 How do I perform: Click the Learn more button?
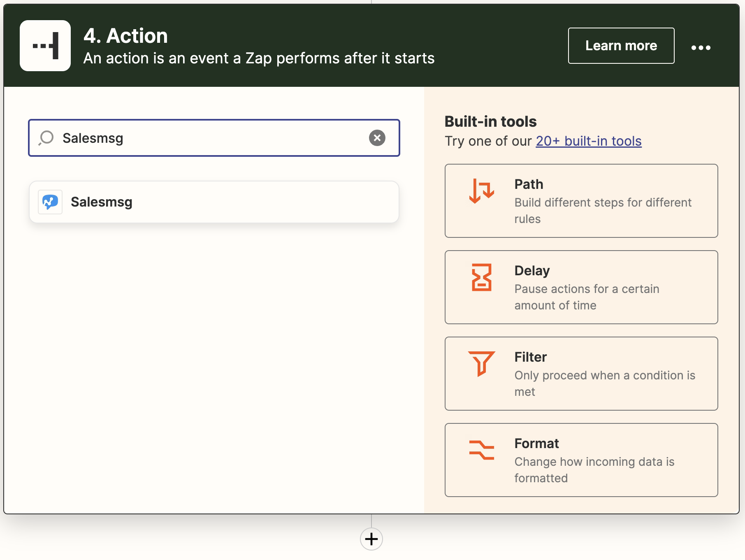(x=621, y=46)
